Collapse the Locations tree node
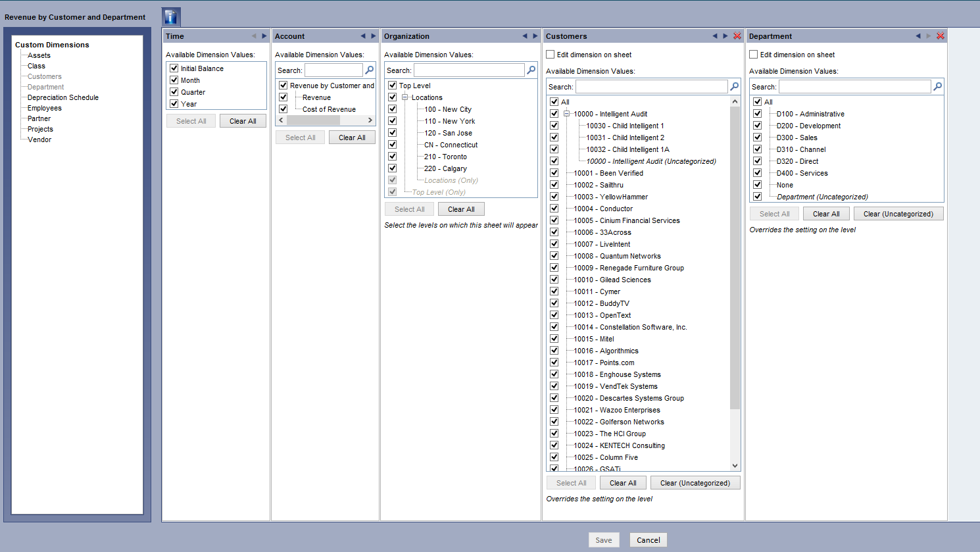 coord(405,97)
